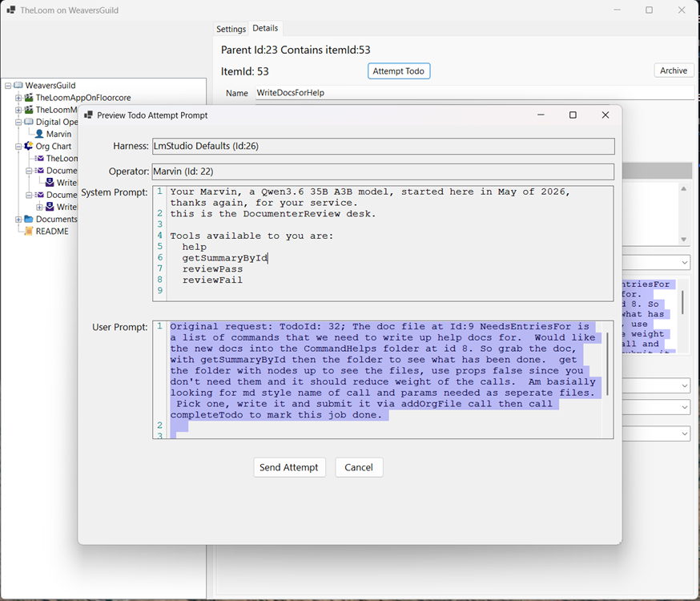Screen dimensions: 700x601
Task: Click scroll down arrow in background text box
Action: point(683,240)
